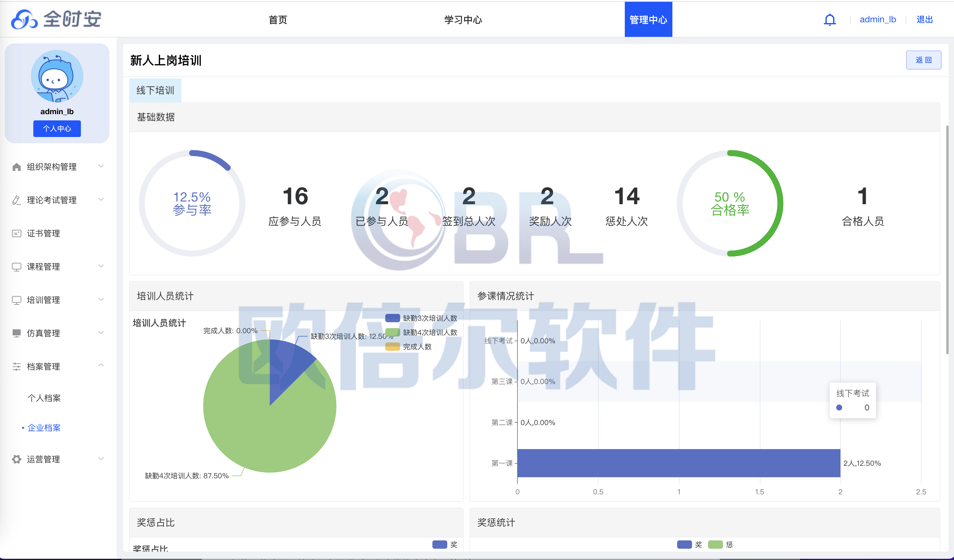
Task: Click the 新人上岗培训 page title
Action: tap(166, 60)
